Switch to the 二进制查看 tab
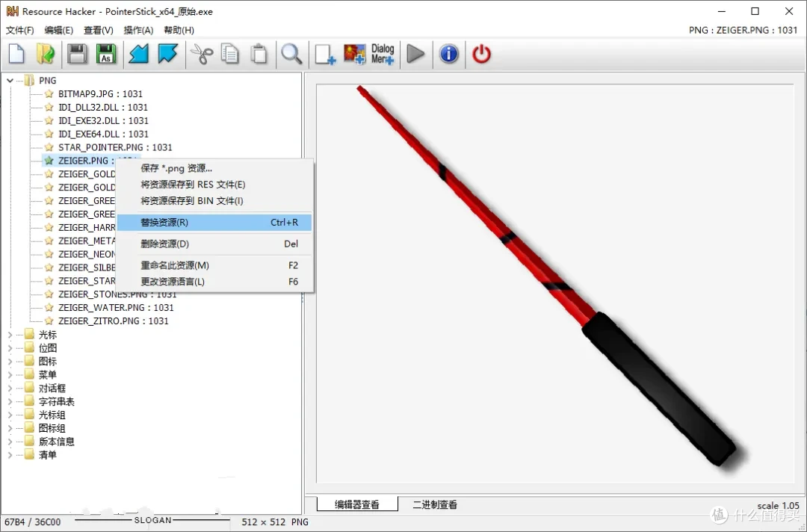Image resolution: width=807 pixels, height=532 pixels. click(x=435, y=505)
